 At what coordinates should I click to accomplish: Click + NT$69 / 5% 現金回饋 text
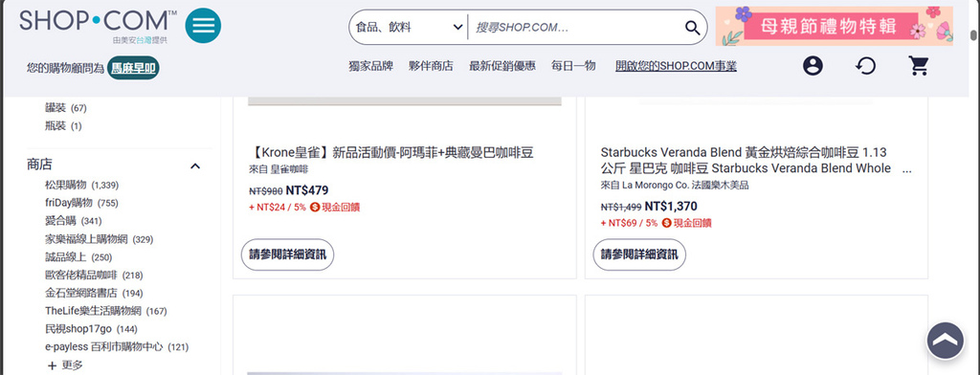click(x=657, y=223)
